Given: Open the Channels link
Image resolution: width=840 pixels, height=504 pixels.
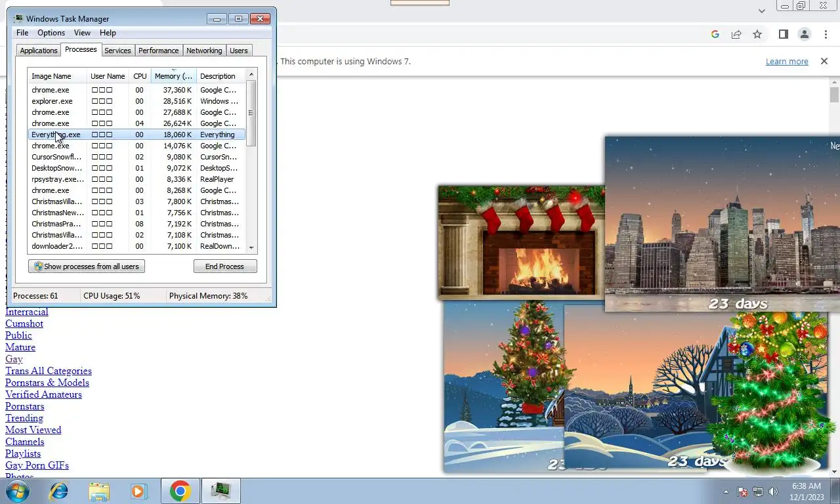Looking at the screenshot, I should coord(24,442).
